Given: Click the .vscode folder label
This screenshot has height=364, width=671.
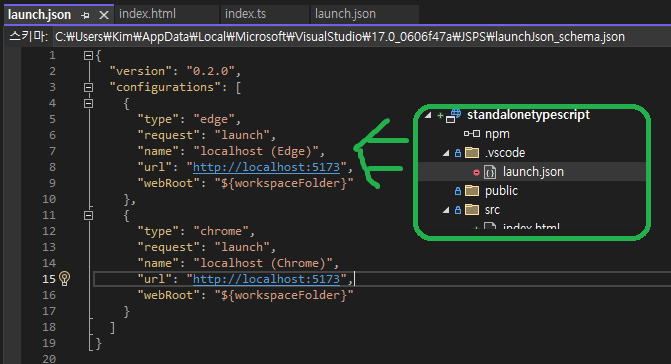Looking at the screenshot, I should [505, 153].
